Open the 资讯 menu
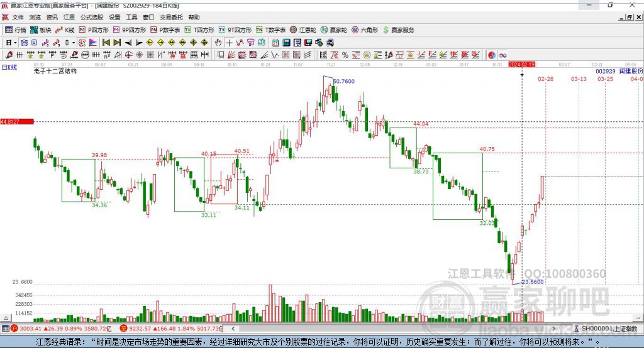The height and width of the screenshot is (348, 644). [x=52, y=17]
